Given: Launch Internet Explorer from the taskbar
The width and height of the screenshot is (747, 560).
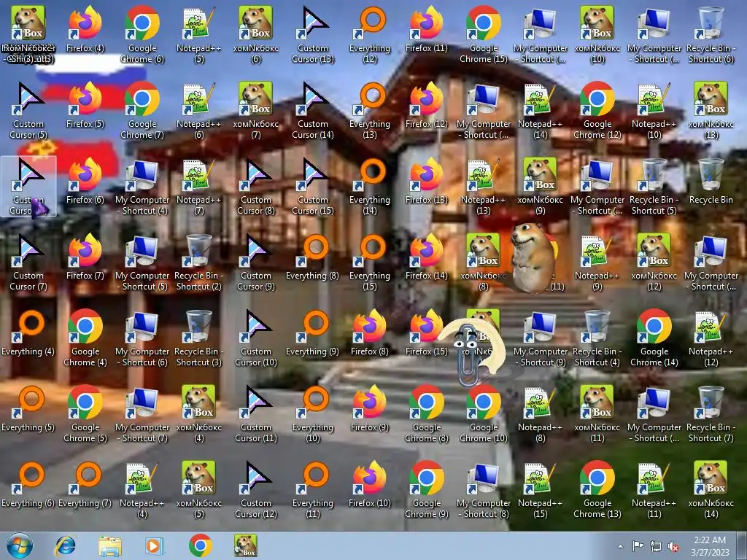Looking at the screenshot, I should tap(66, 545).
